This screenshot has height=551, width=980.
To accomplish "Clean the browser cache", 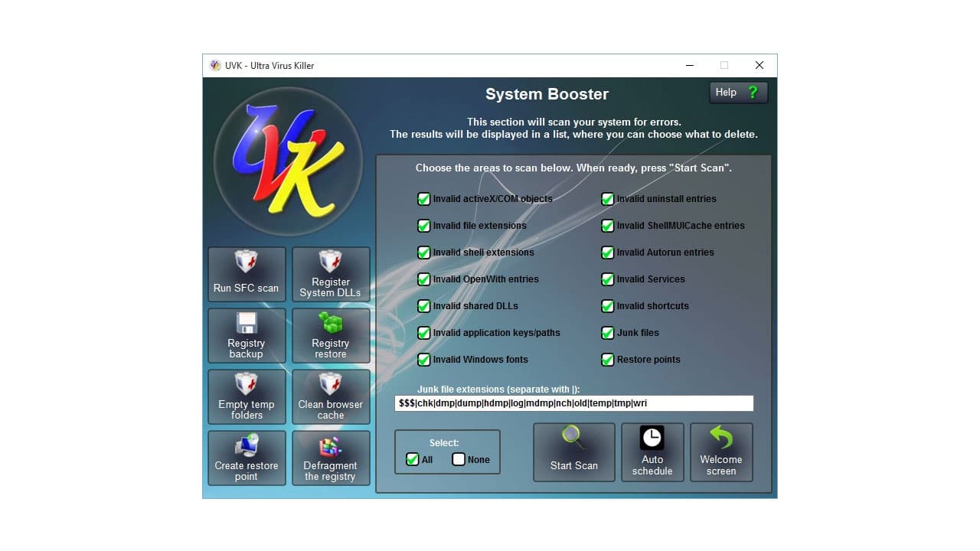I will (x=331, y=396).
